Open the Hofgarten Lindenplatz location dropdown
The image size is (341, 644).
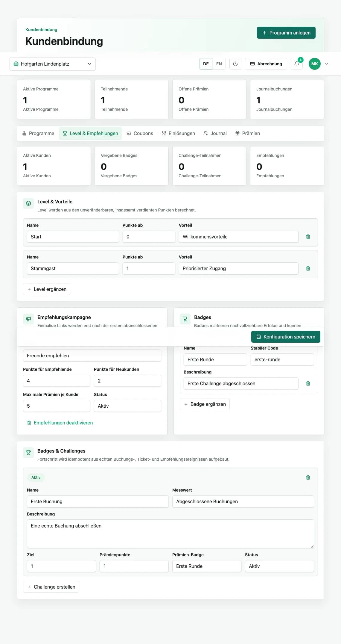(53, 64)
